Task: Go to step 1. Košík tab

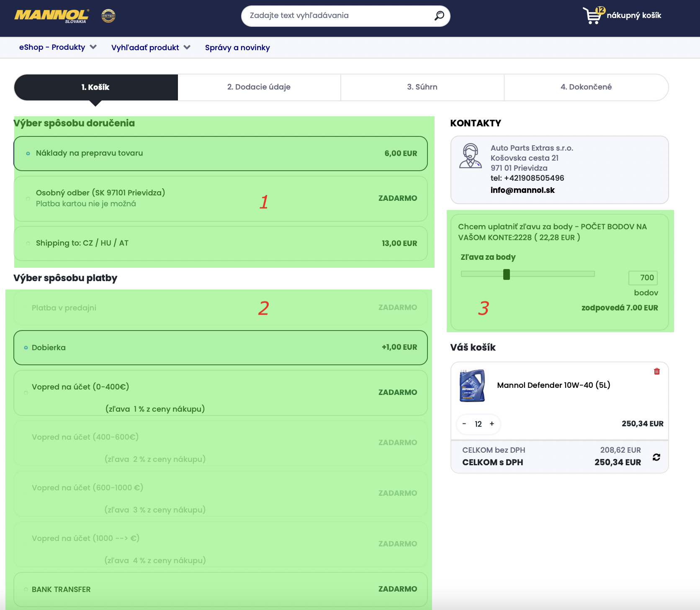Action: tap(95, 87)
